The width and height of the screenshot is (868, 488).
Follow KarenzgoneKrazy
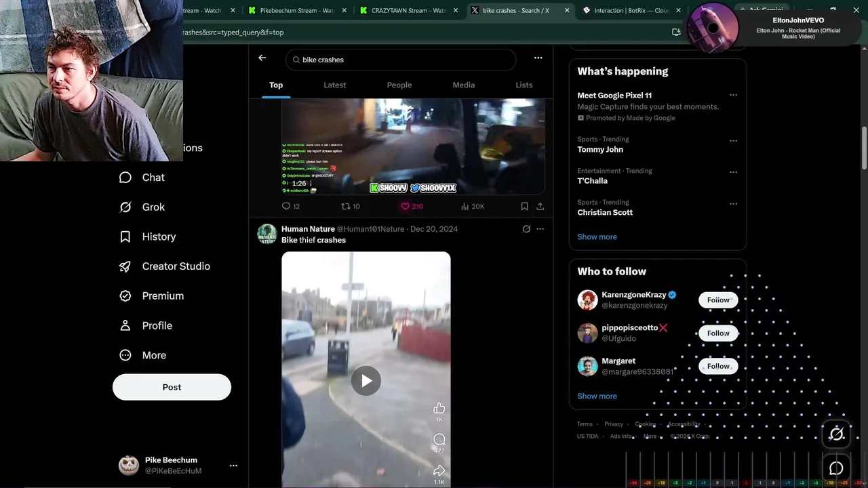(x=718, y=300)
